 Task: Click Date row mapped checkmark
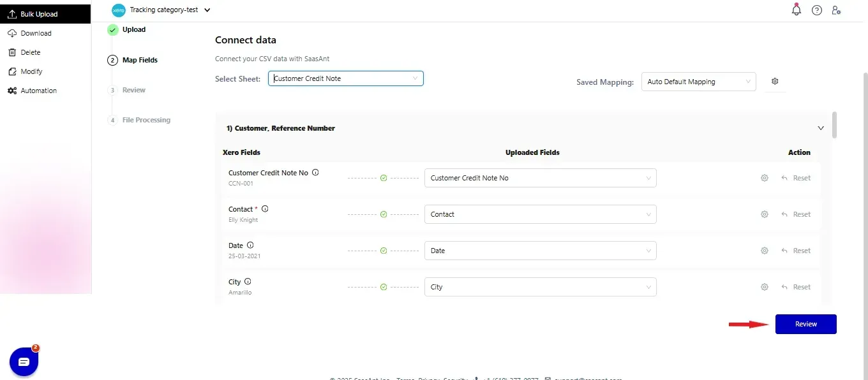click(x=384, y=251)
